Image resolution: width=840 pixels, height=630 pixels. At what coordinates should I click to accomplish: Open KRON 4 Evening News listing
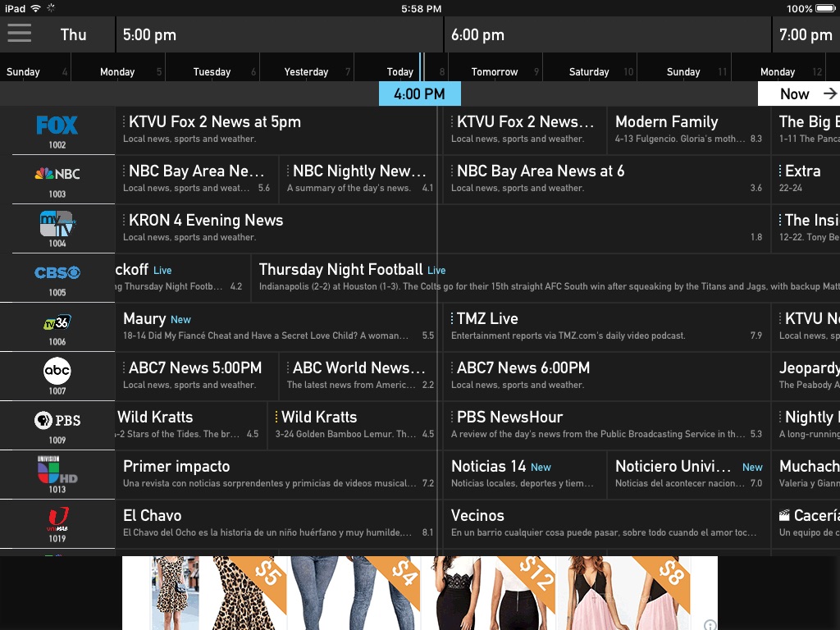(x=443, y=230)
